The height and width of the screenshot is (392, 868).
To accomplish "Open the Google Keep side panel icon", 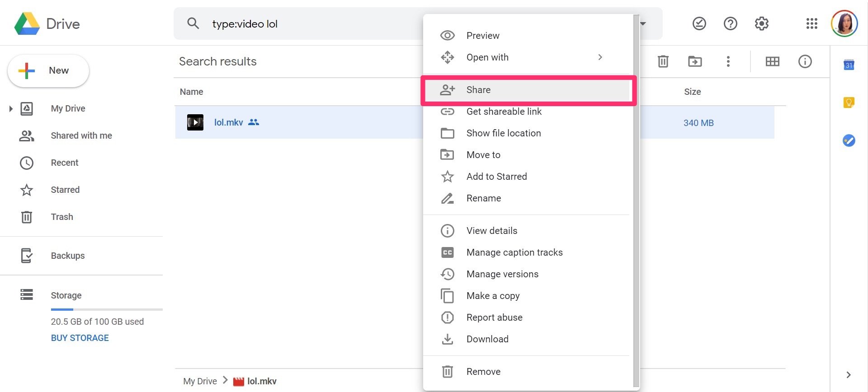I will (849, 103).
